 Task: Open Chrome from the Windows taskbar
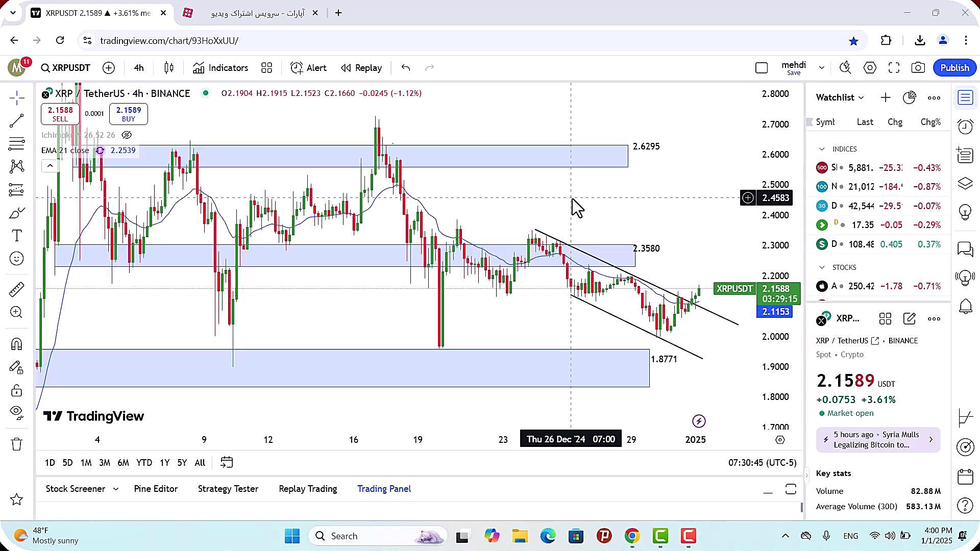pyautogui.click(x=632, y=536)
